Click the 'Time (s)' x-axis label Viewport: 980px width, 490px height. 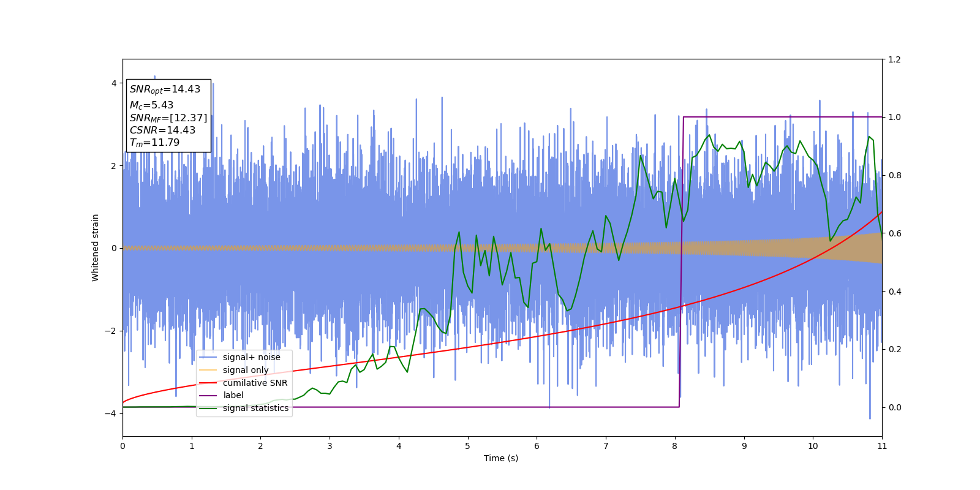pos(501,458)
